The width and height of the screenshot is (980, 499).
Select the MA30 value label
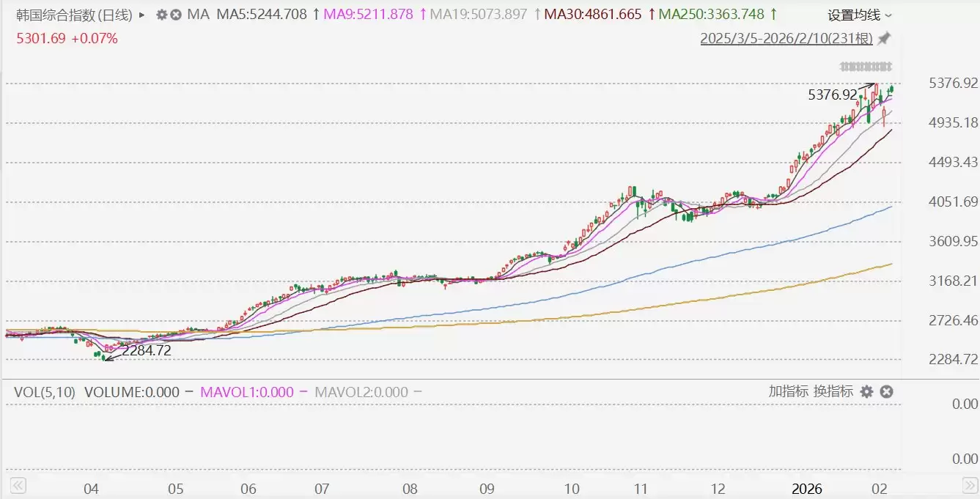[x=594, y=15]
